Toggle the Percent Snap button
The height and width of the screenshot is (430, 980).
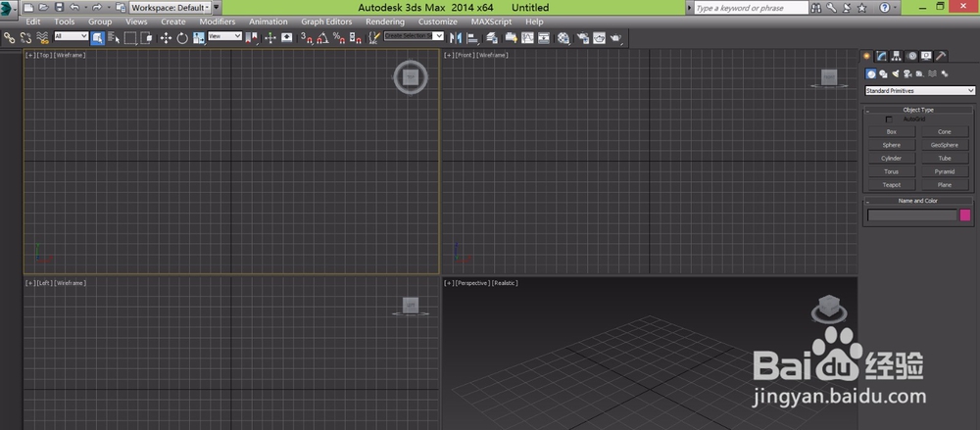[x=339, y=38]
